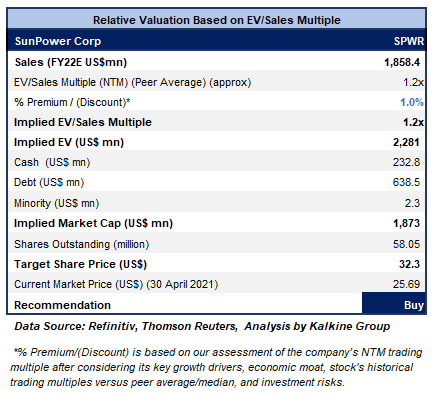Image resolution: width=435 pixels, height=396 pixels.
Task: Click the table title Relative Valuation header
Action: 217,20
